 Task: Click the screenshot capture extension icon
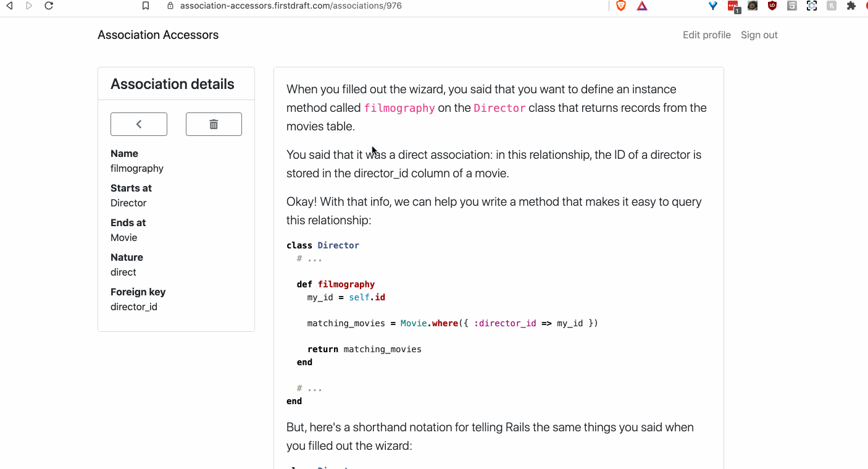point(812,6)
